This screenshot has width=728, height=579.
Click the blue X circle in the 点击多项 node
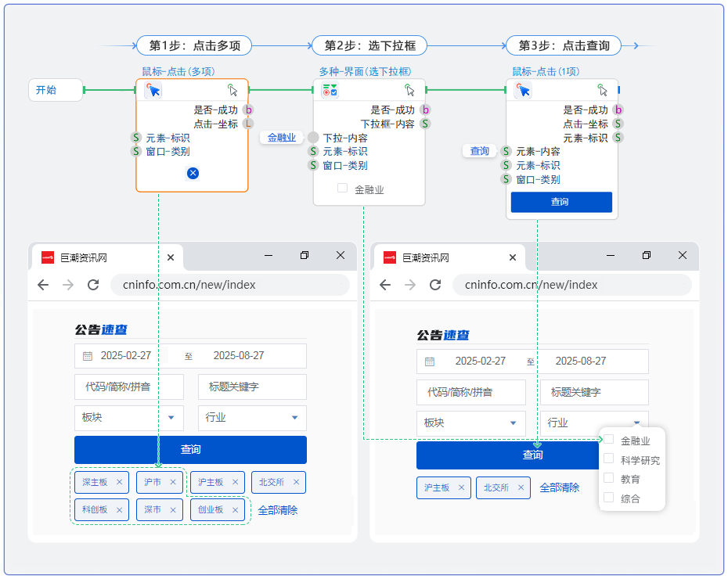pos(193,173)
